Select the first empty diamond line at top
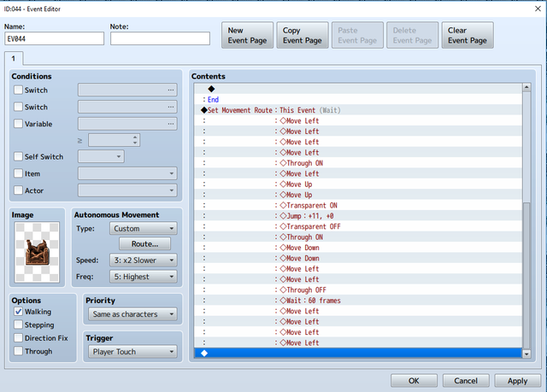Image resolution: width=547 pixels, height=392 pixels. [358, 89]
